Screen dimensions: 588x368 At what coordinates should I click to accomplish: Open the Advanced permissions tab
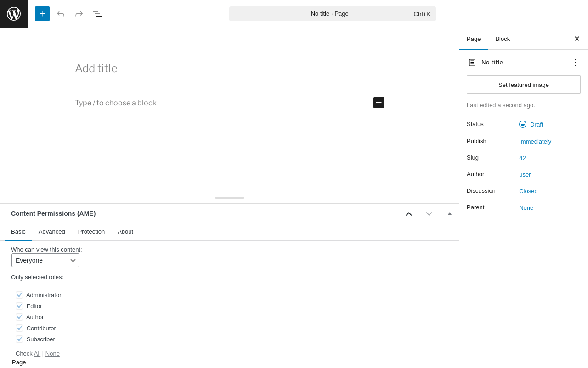(x=52, y=232)
